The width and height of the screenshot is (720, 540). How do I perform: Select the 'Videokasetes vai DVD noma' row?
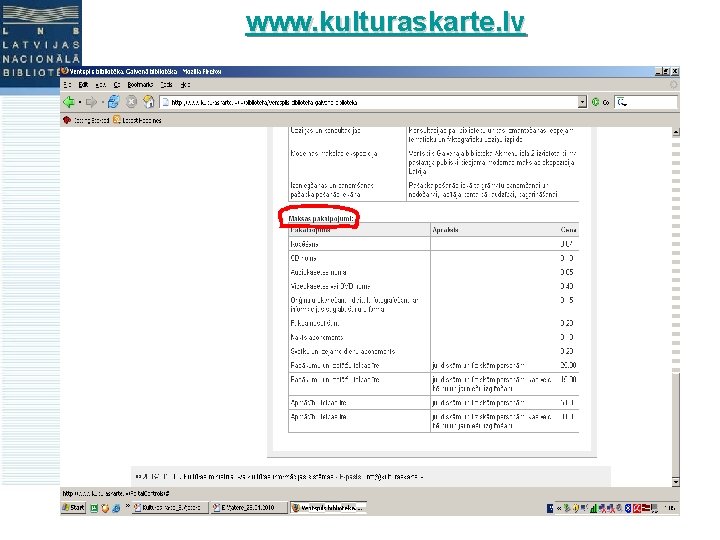433,286
